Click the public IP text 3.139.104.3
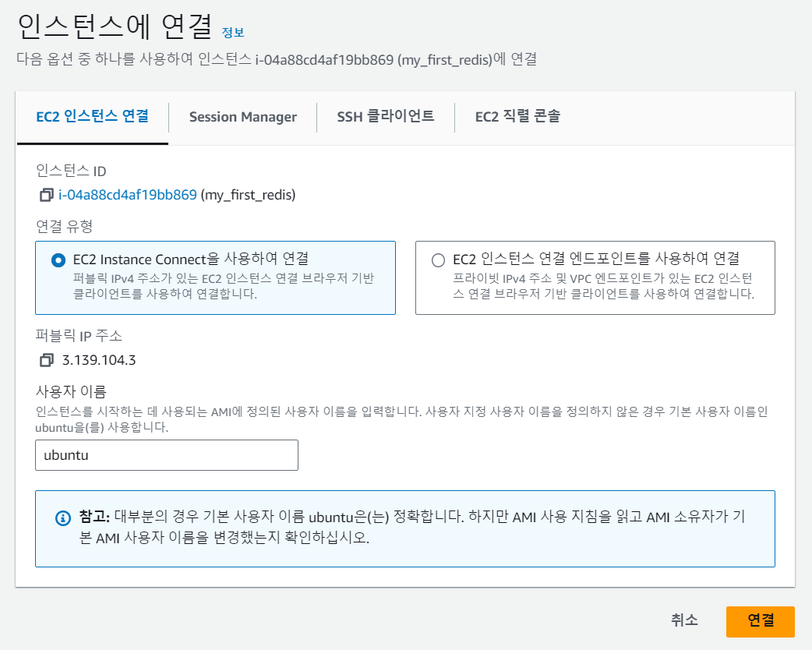The height and width of the screenshot is (650, 812). tap(99, 360)
